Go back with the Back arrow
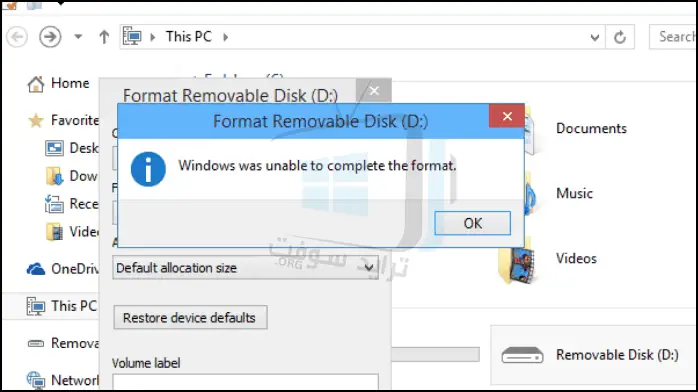 coord(17,36)
